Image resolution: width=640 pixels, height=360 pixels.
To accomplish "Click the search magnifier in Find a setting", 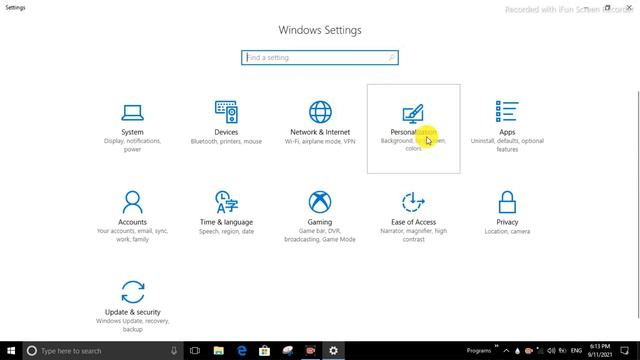I will tap(391, 58).
